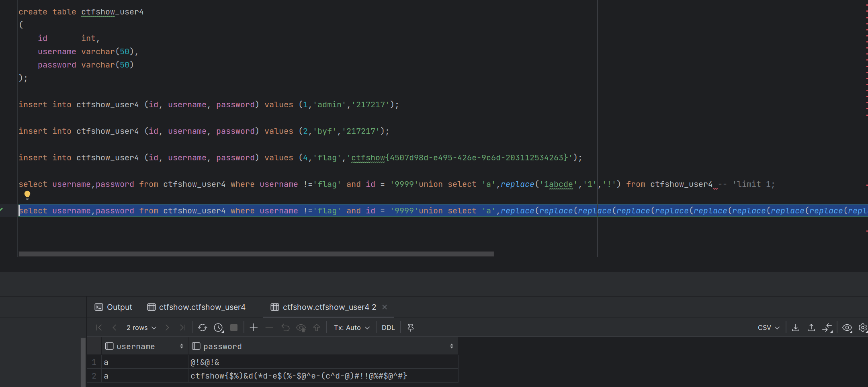Switch to the ctfshow.ctfshow_user4 tab
This screenshot has height=387, width=868.
click(197, 307)
